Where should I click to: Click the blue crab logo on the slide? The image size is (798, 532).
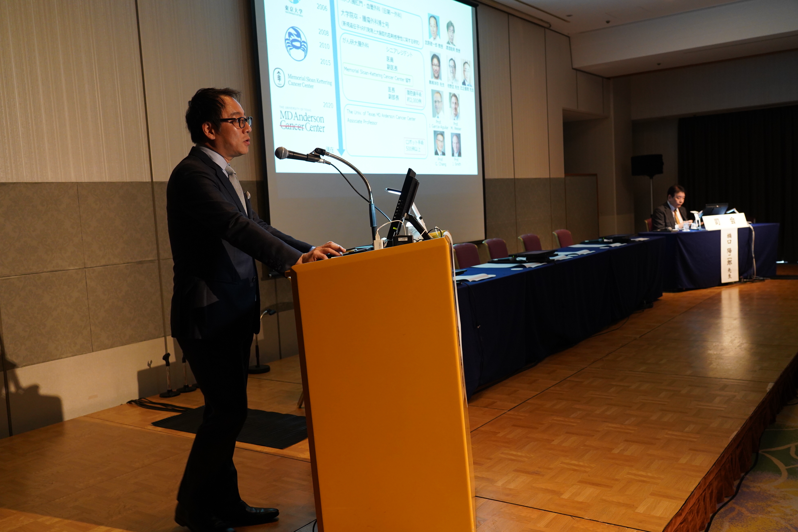[296, 44]
